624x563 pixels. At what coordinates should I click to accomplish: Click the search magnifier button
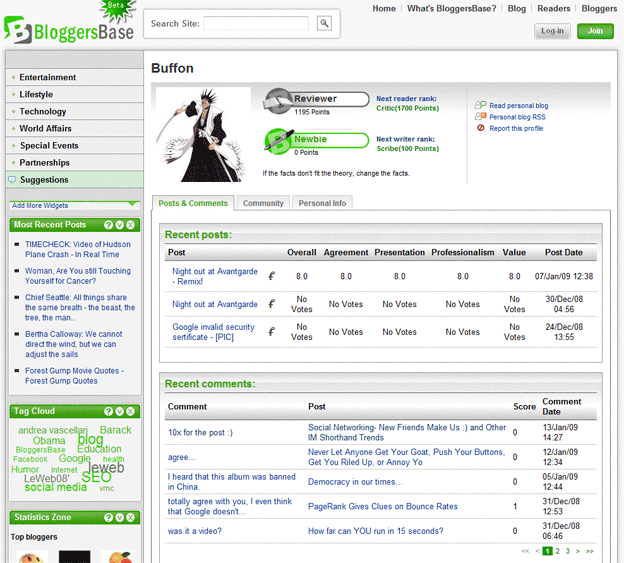[x=324, y=23]
